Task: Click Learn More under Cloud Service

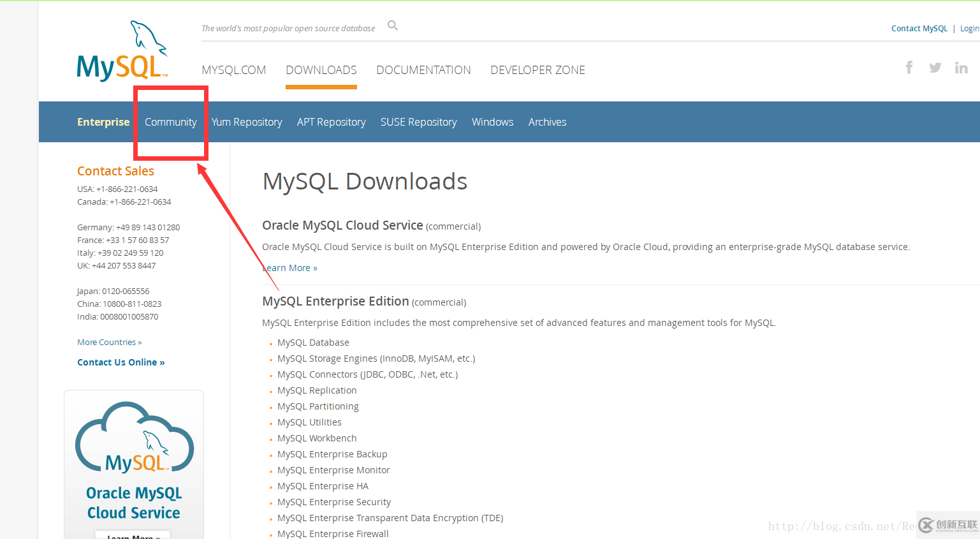Action: tap(290, 268)
